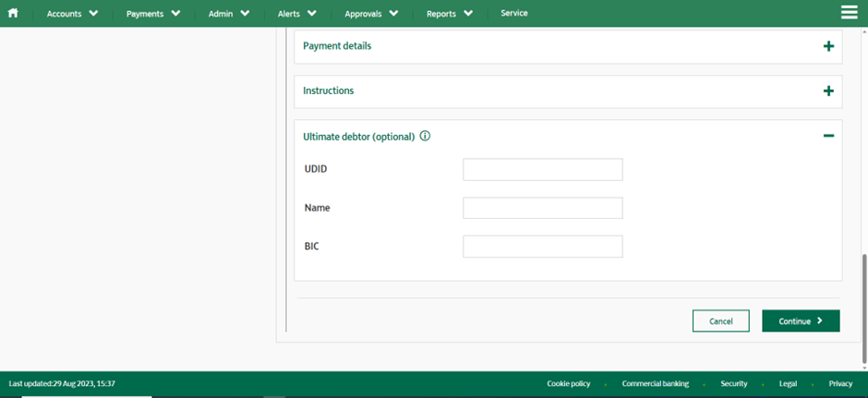Open the Alerts menu
The height and width of the screenshot is (398, 868).
[296, 14]
